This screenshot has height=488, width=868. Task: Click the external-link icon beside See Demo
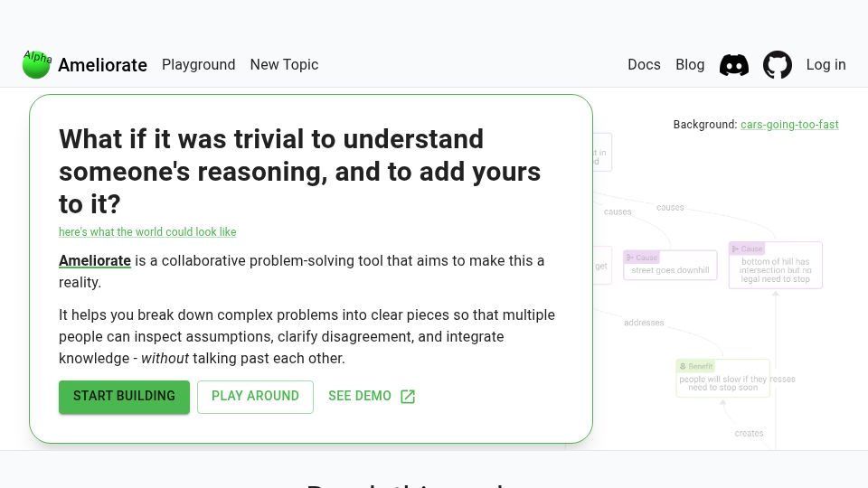click(408, 396)
